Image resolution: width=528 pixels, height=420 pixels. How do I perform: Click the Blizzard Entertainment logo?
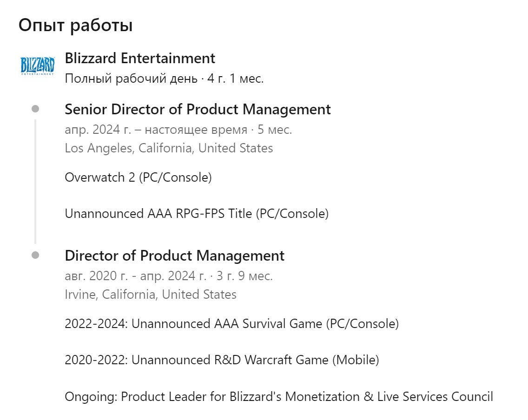click(x=37, y=66)
